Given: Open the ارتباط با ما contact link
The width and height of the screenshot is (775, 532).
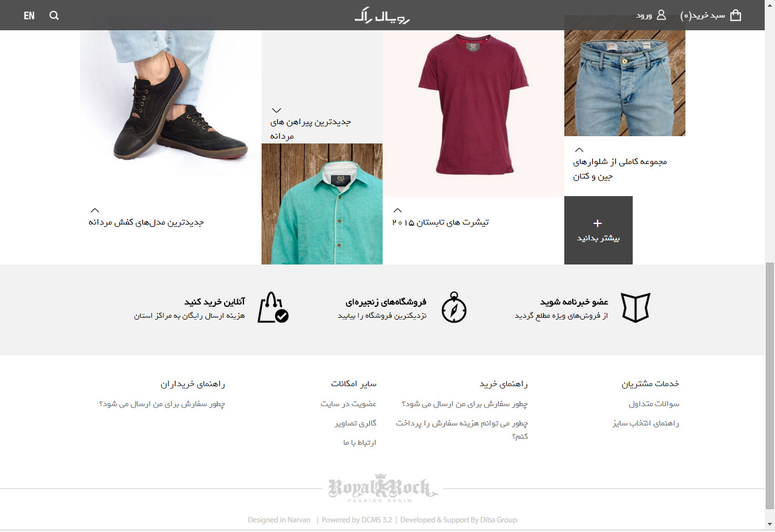Looking at the screenshot, I should pos(360,442).
